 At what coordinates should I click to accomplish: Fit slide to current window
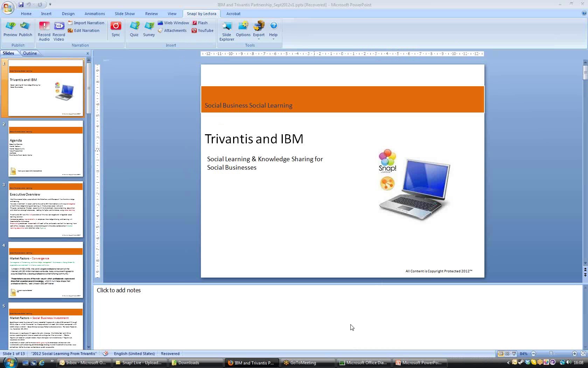click(583, 354)
